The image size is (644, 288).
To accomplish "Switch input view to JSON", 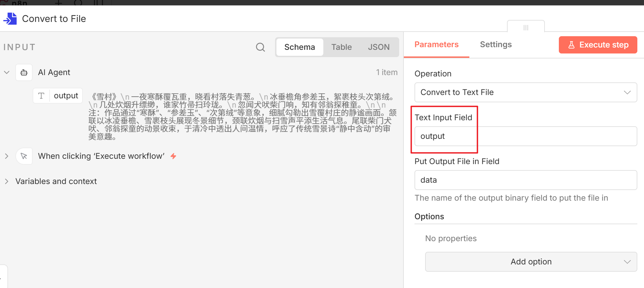I will point(379,47).
